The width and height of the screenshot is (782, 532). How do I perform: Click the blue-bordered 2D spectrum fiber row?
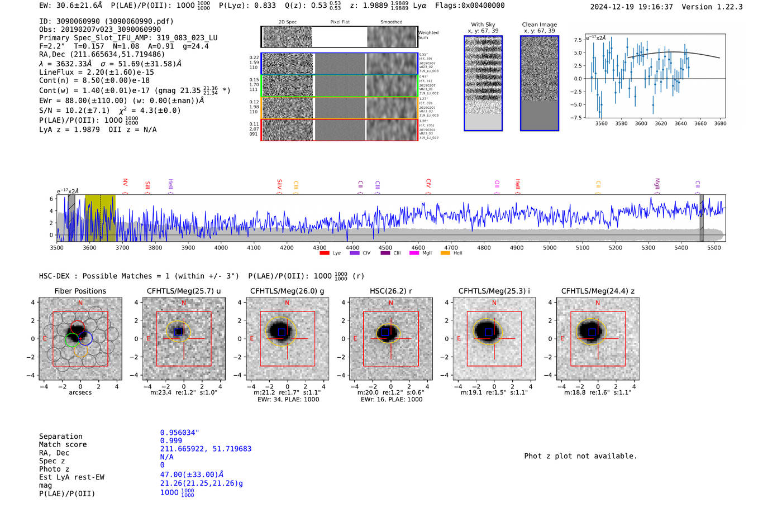(340, 64)
